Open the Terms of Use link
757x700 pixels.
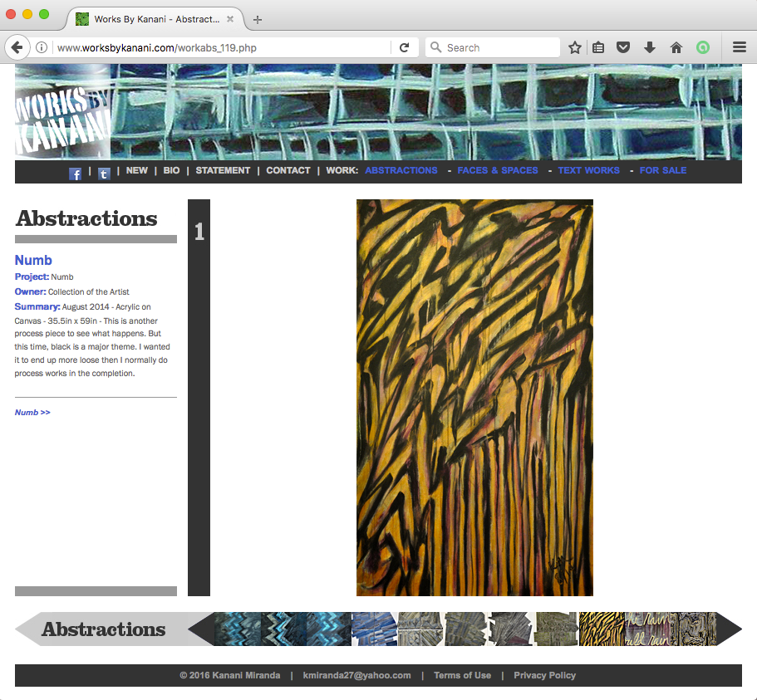click(x=462, y=675)
